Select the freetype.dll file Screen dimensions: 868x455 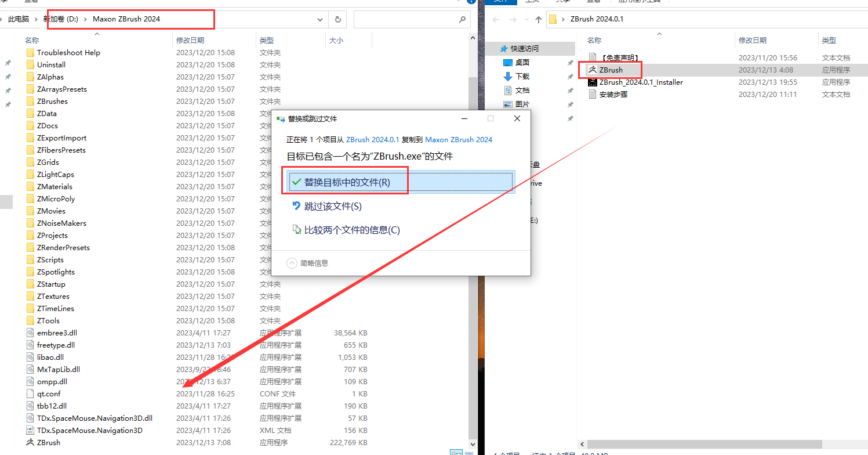56,345
